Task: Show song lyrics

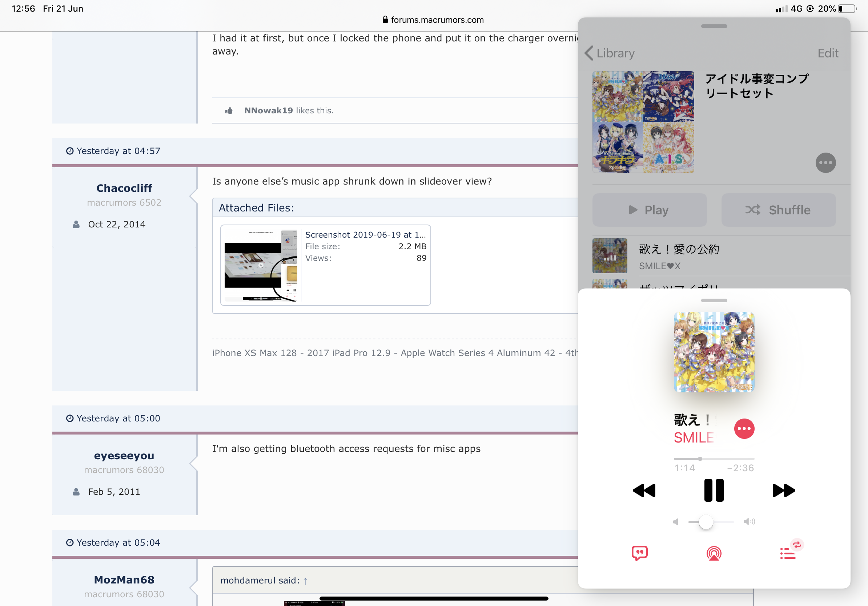Action: point(640,553)
